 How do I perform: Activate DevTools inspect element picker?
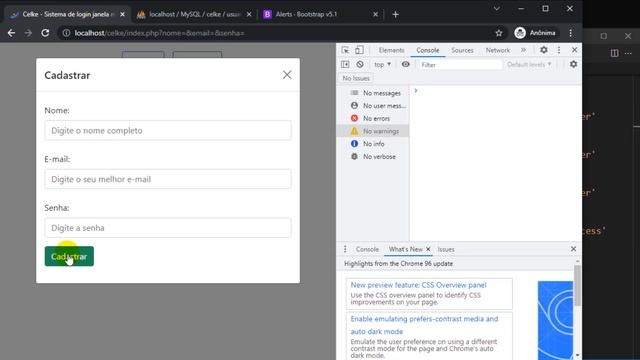pyautogui.click(x=345, y=50)
